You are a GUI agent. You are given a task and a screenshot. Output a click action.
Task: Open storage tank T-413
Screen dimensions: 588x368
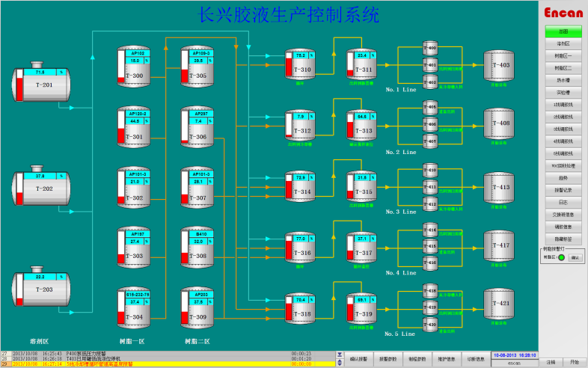click(x=499, y=188)
